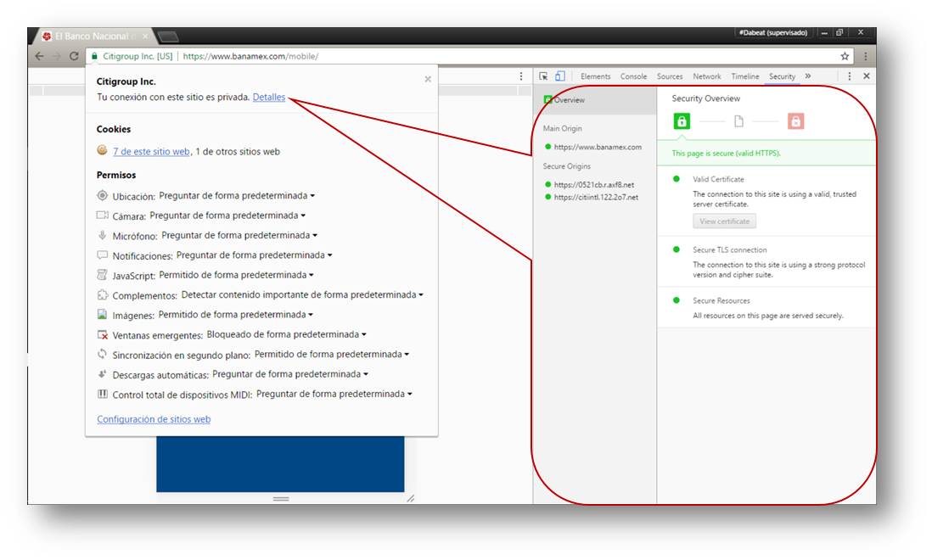The image size is (932, 560).
Task: Click the Ventanas emergentes blocked popup icon
Action: coord(102,334)
